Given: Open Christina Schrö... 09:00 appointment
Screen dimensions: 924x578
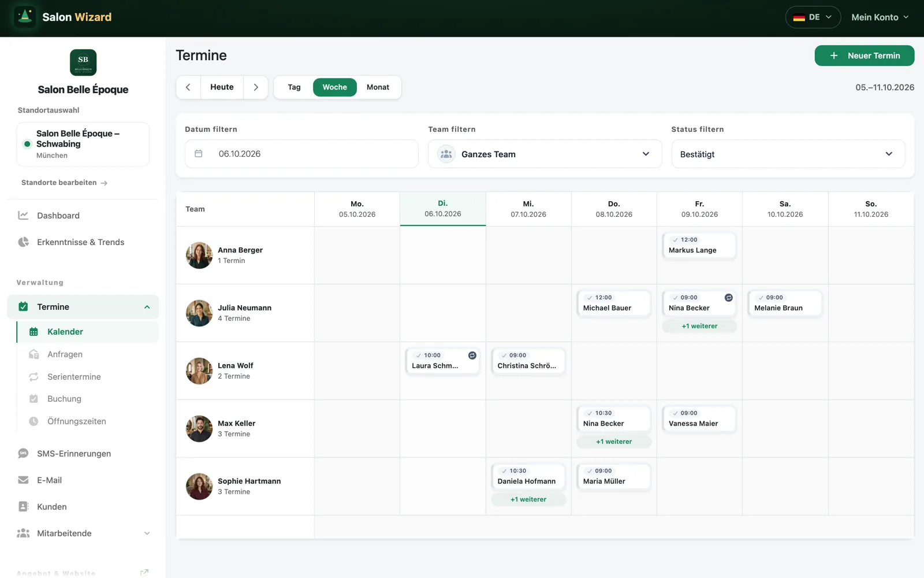Looking at the screenshot, I should click(528, 361).
